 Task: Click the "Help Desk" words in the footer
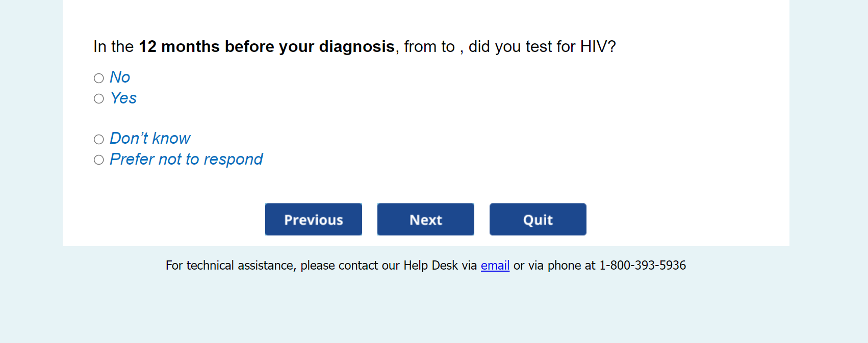tap(431, 266)
